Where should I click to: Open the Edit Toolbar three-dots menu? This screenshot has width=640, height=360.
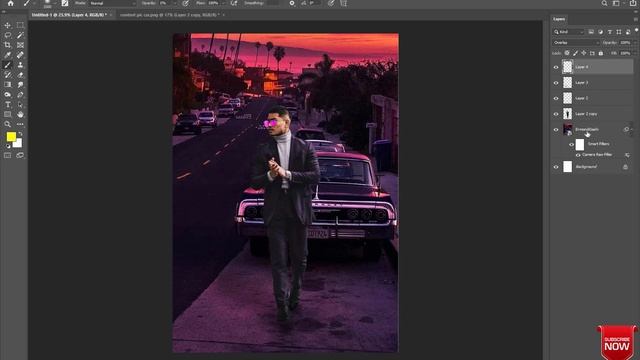20,124
